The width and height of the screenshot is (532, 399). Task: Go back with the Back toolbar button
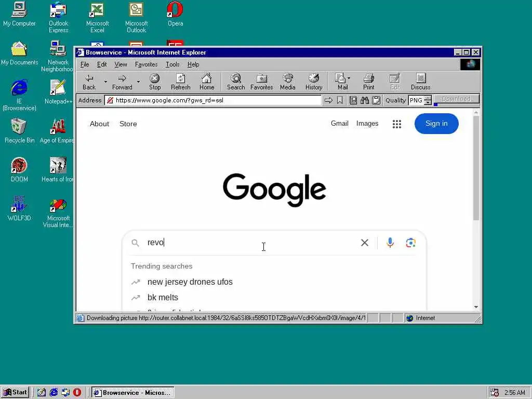pos(89,82)
